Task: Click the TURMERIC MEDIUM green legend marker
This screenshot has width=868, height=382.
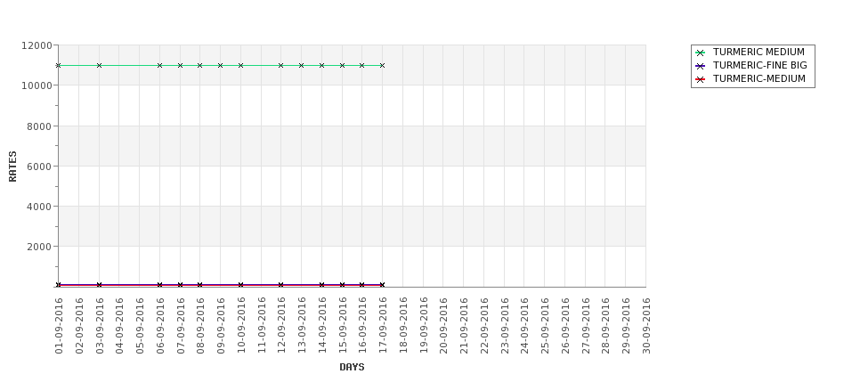Action: (x=701, y=53)
